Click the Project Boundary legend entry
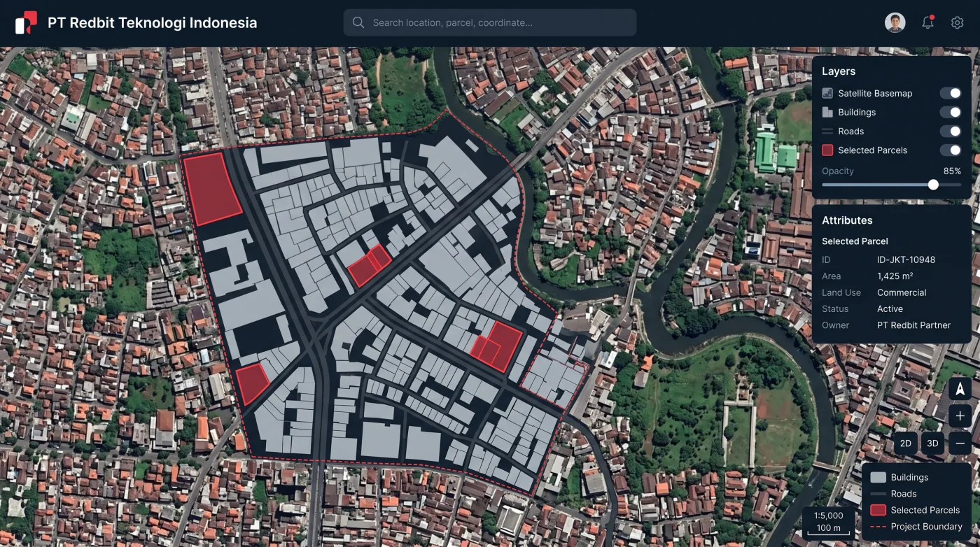This screenshot has width=980, height=547. [x=916, y=527]
